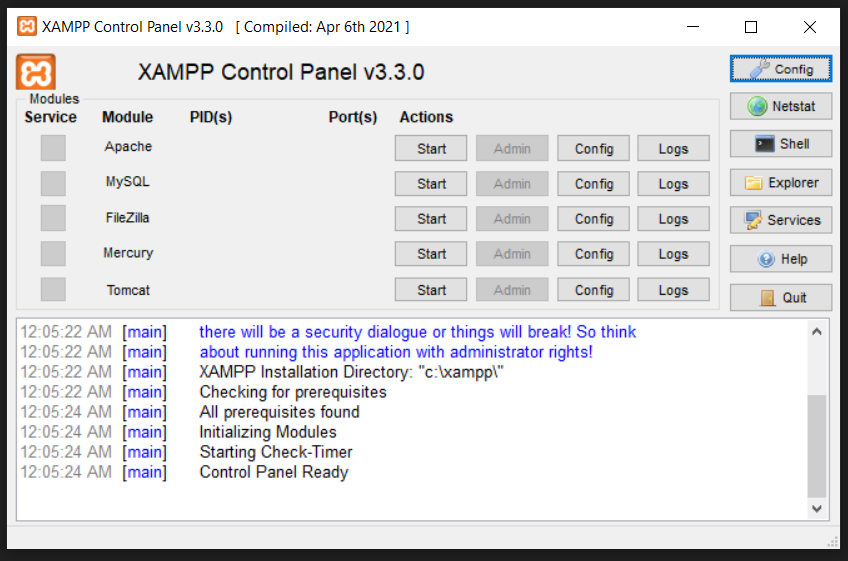This screenshot has width=848, height=561.
Task: Quit XAMPP using the door icon button
Action: click(780, 298)
